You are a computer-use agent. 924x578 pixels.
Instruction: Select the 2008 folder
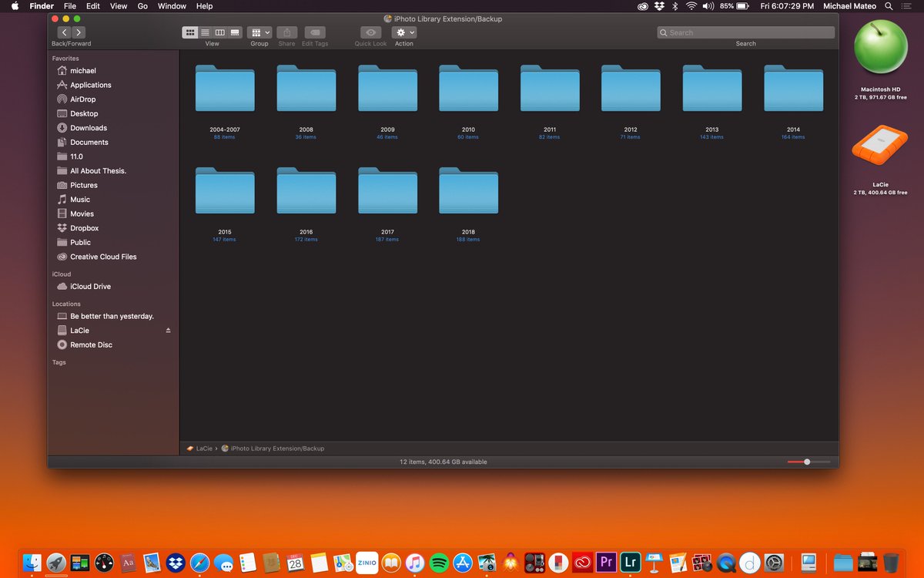pos(306,89)
